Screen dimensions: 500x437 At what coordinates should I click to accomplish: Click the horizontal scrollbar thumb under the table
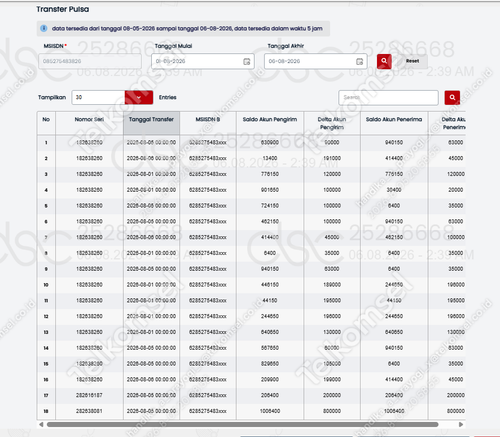point(242,424)
